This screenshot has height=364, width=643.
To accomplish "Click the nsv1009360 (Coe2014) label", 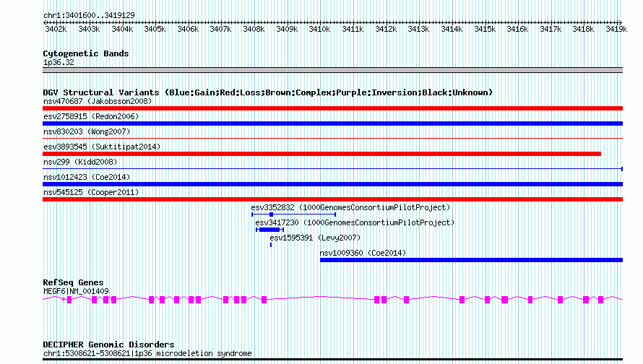I will tap(363, 253).
